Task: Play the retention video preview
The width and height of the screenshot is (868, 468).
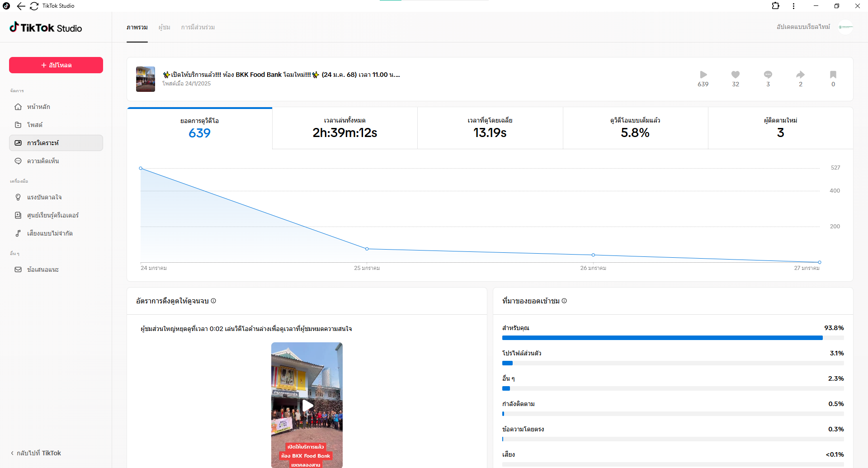Action: pyautogui.click(x=307, y=406)
